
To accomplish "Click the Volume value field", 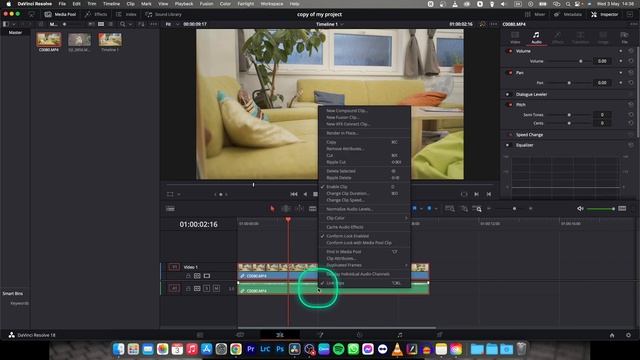I will click(602, 61).
